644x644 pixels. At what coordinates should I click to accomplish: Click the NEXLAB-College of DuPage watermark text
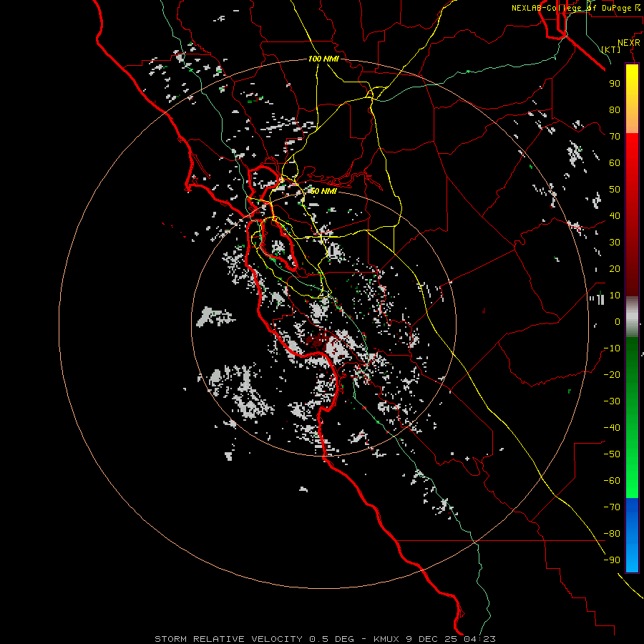[575, 8]
